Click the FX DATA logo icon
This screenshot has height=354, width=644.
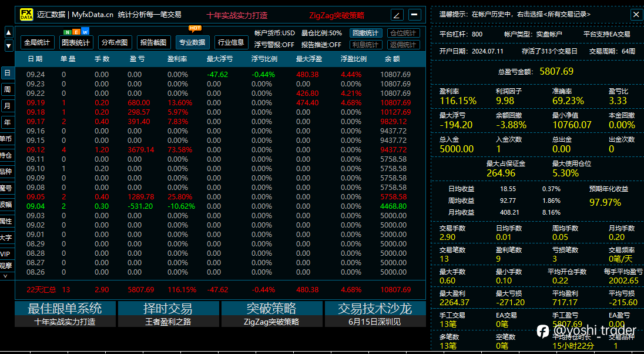coord(26,15)
